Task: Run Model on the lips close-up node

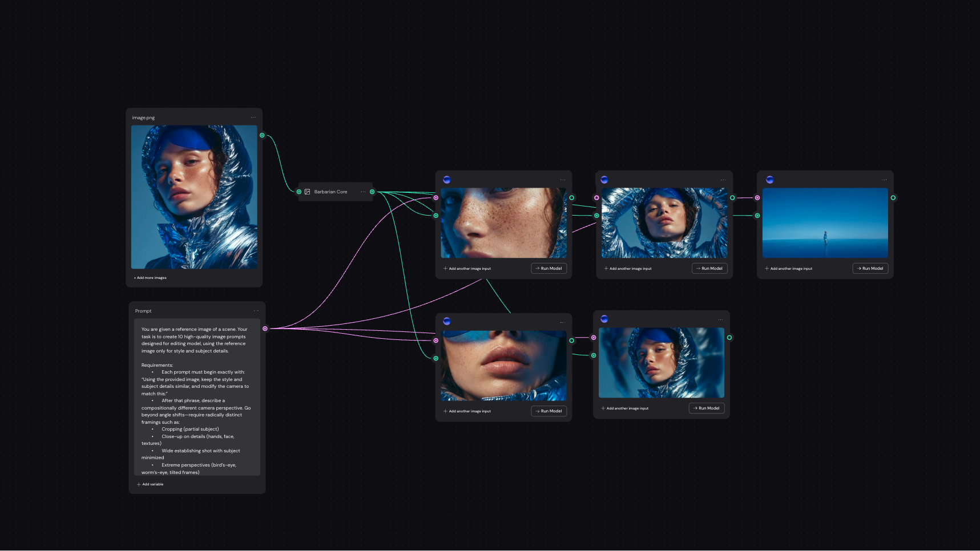Action: click(549, 411)
